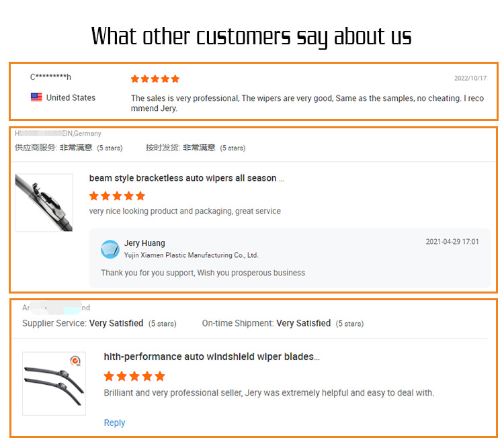The height and width of the screenshot is (446, 504).
Task: Click the Germany reviewer name
Action: (x=58, y=134)
